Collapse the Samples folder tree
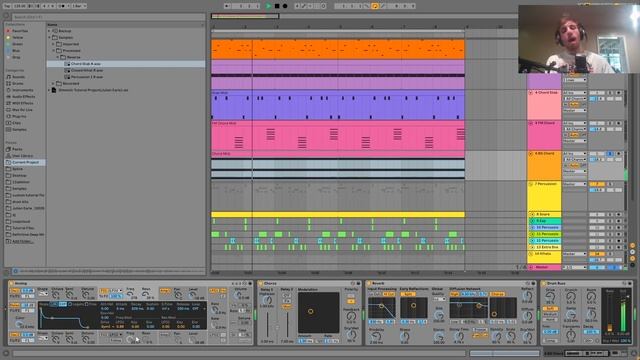 (x=50, y=37)
